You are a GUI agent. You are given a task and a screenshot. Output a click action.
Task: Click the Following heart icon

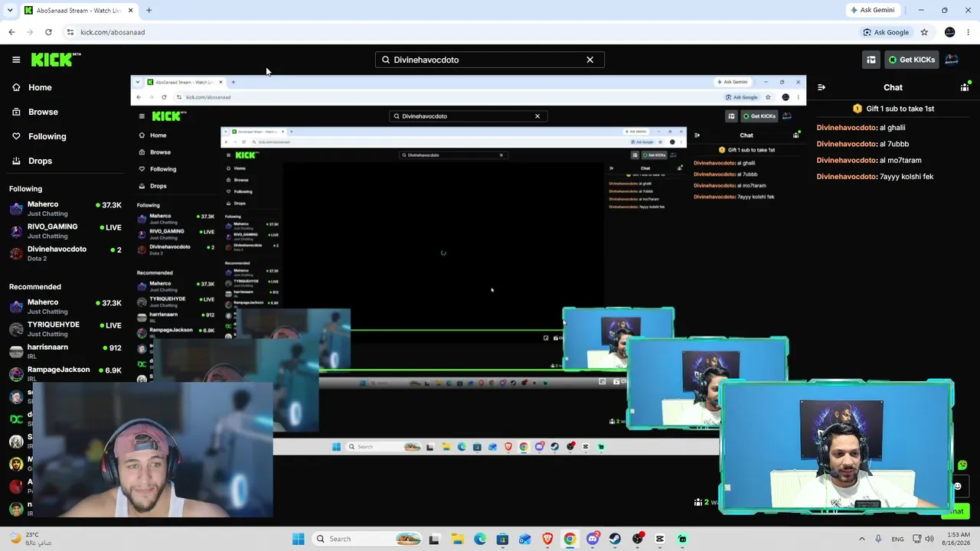pos(16,136)
